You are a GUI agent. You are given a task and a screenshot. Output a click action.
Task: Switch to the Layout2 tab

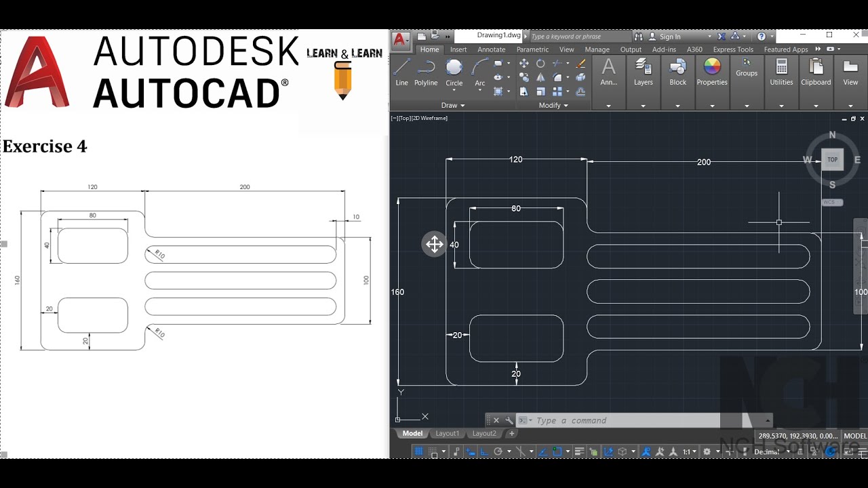[x=484, y=434]
